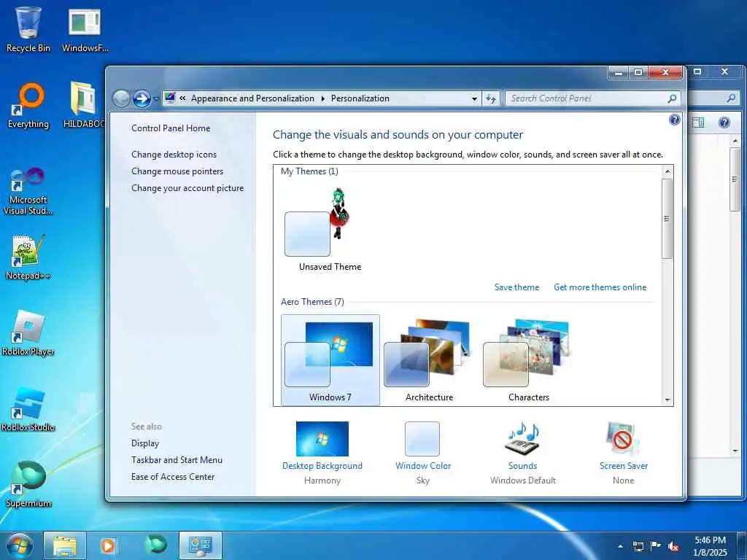Open the recent pages dropdown arrow

[156, 99]
